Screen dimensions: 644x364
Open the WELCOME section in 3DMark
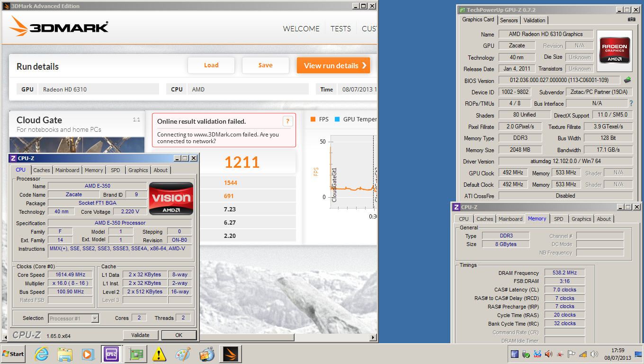click(301, 28)
